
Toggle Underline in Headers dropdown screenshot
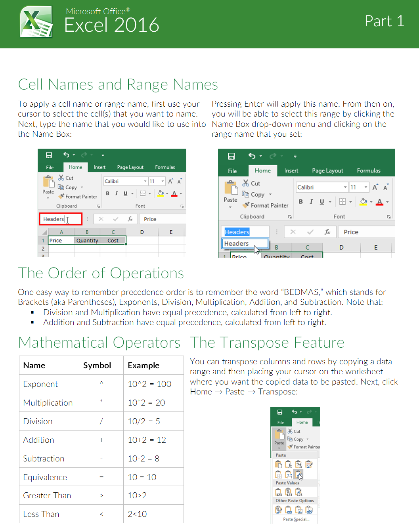[x=322, y=201]
